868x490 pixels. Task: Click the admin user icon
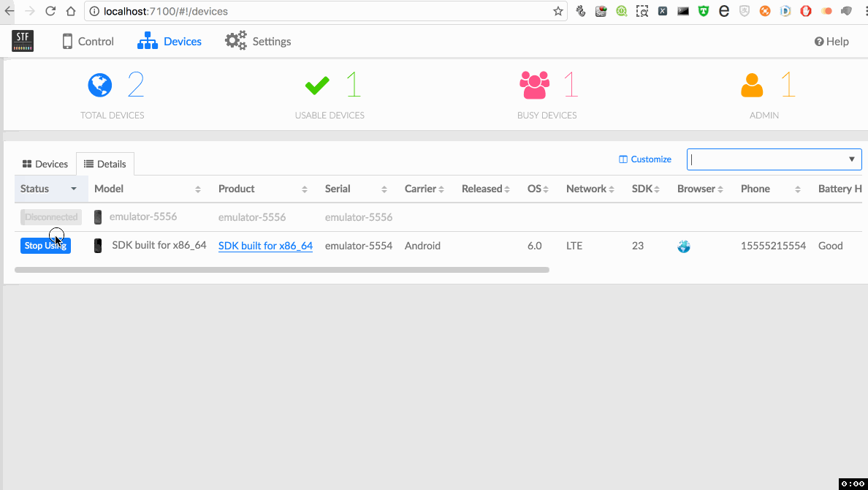pos(752,86)
